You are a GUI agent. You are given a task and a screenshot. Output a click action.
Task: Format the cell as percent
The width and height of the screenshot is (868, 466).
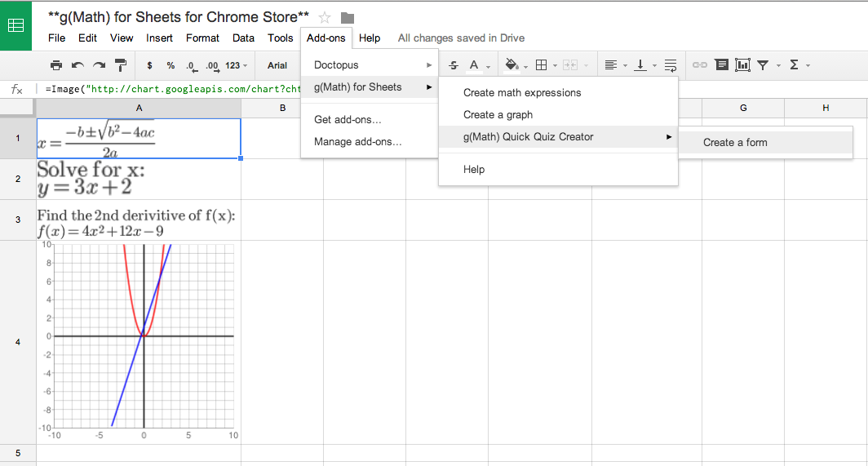[x=170, y=65]
